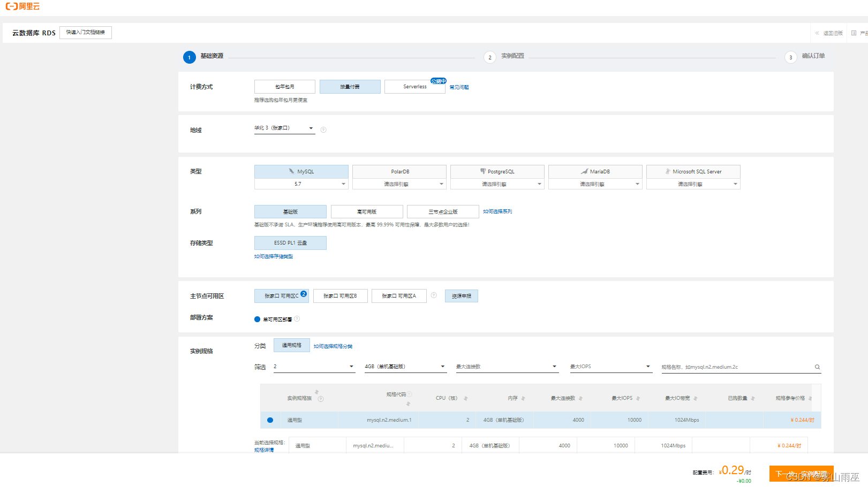The width and height of the screenshot is (868, 487).
Task: Click the document icon at top right
Action: pyautogui.click(x=854, y=33)
